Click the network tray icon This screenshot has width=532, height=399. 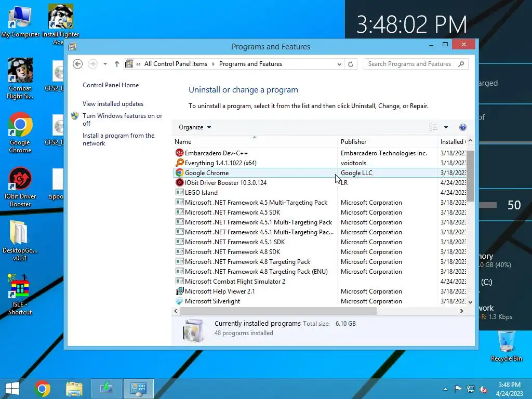(471, 389)
